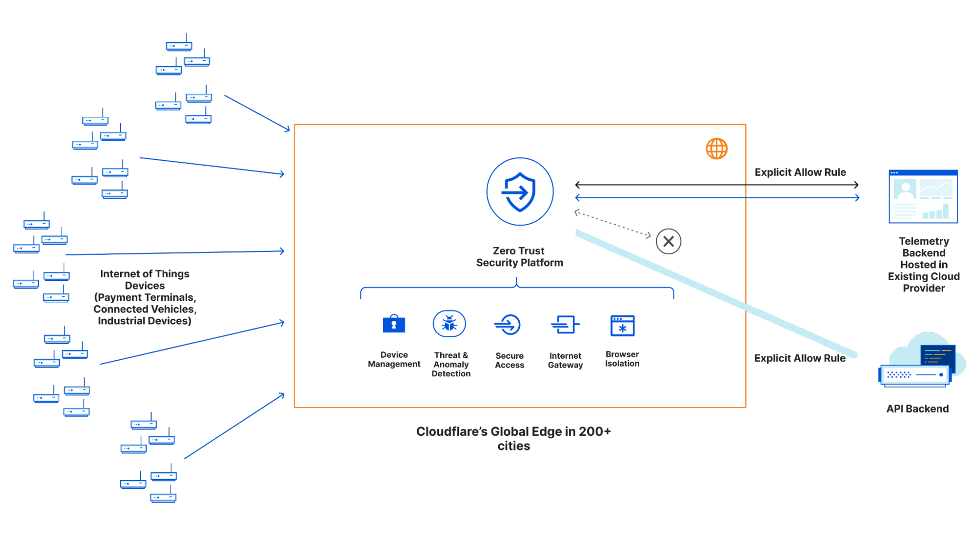This screenshot has height=552, width=980.
Task: Select the Secure Access arrow icon
Action: tap(507, 325)
